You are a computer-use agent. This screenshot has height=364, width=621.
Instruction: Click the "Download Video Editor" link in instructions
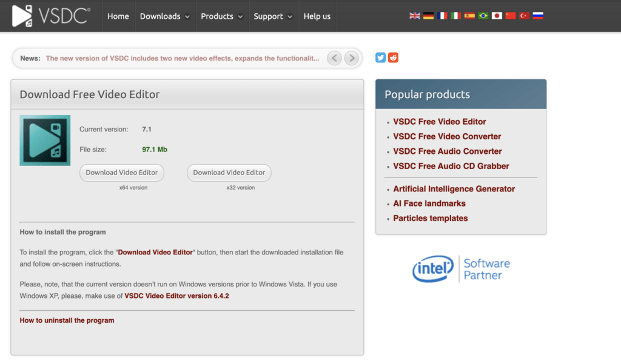(x=155, y=253)
